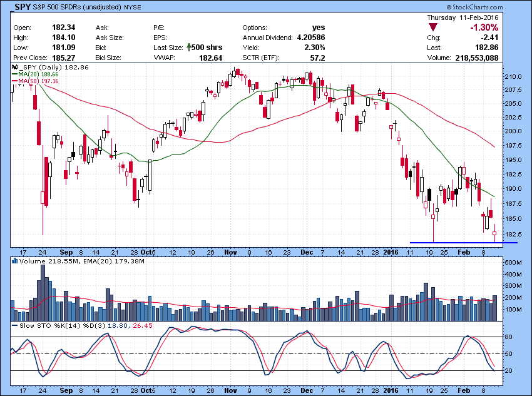Screen dimensions: 532x396
Task: Click the tallest volume bar near Aug 24
Action: 43,293
